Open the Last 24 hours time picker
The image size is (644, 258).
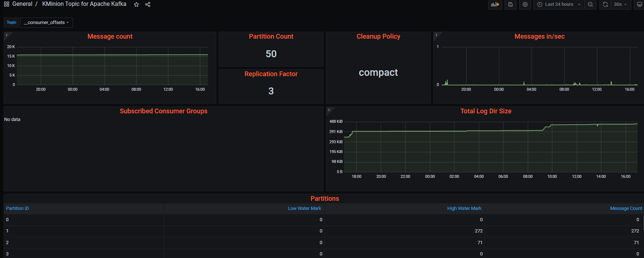559,4
